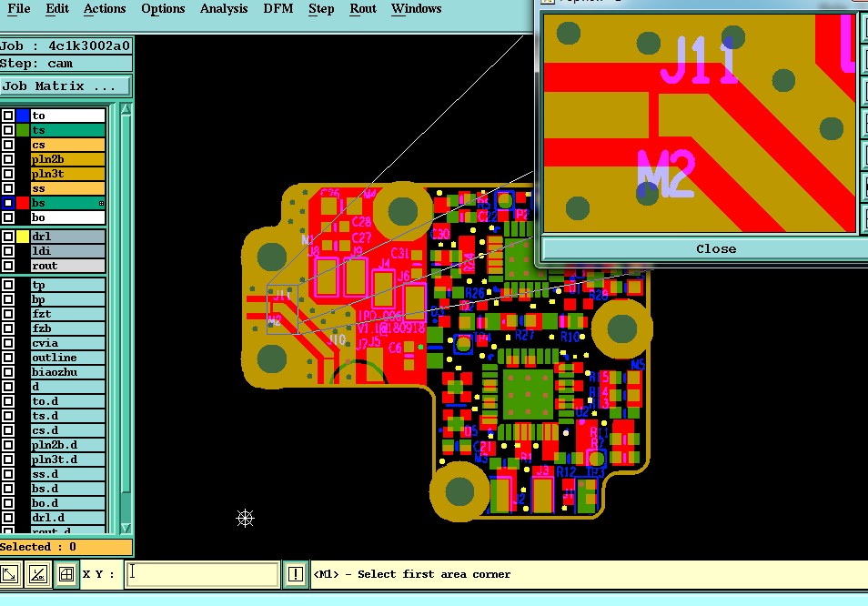Screen dimensions: 868x606
Task: Click the layer list vertical scrollbar thumb
Action: (x=126, y=303)
